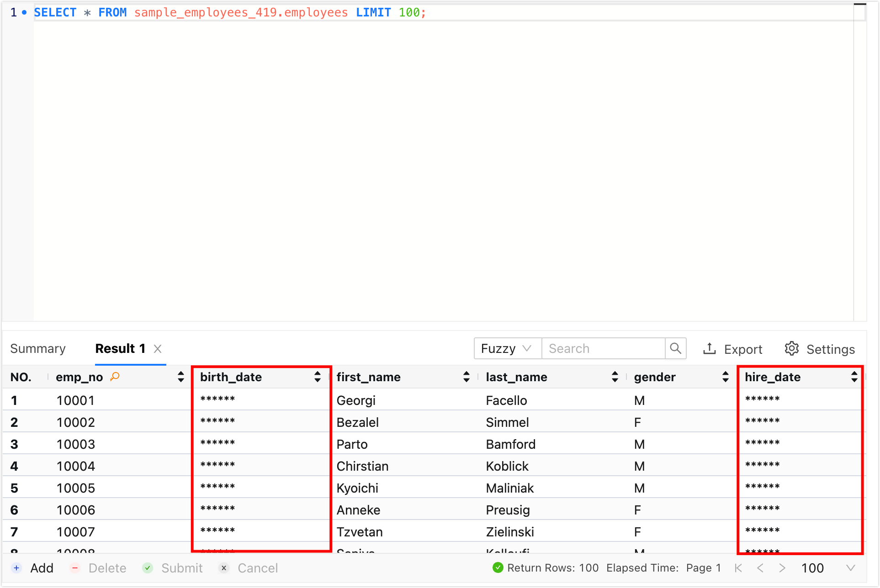The width and height of the screenshot is (880, 588).
Task: Go to the next page
Action: [782, 568]
